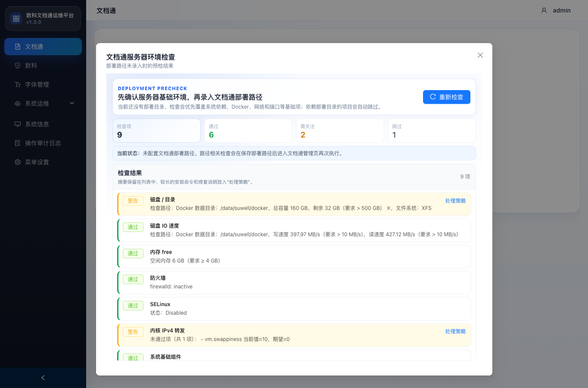Select the 检查项 9 summary card

pos(156,131)
